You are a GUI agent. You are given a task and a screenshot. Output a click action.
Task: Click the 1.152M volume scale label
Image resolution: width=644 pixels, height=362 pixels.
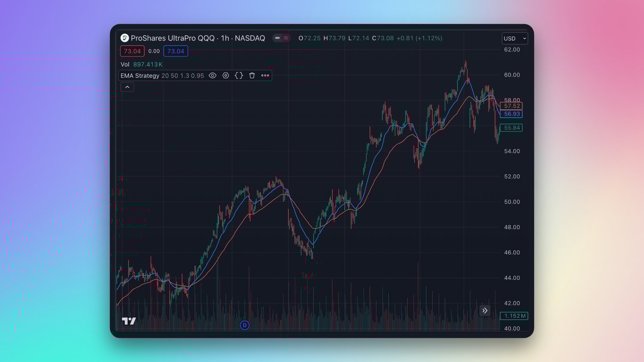click(514, 316)
